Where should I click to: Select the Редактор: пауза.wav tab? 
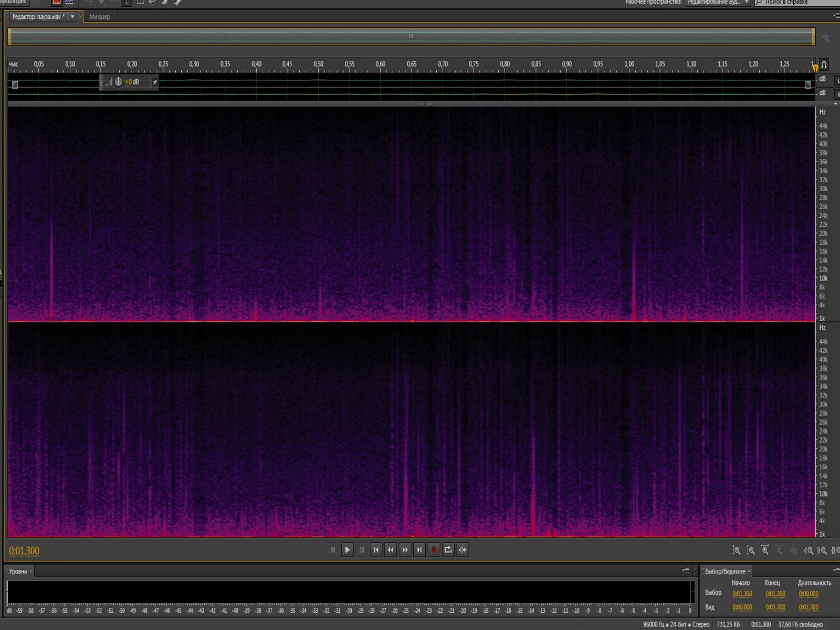(38, 17)
